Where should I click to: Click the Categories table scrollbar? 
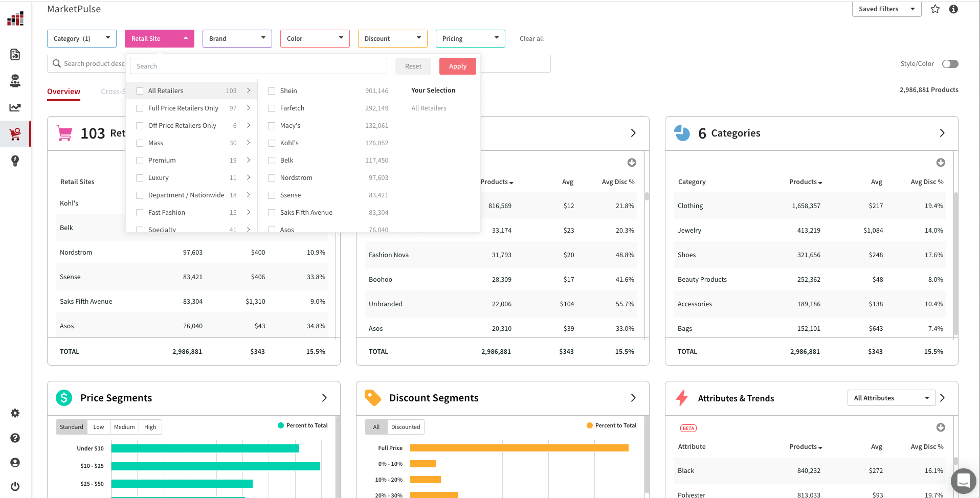[x=956, y=263]
